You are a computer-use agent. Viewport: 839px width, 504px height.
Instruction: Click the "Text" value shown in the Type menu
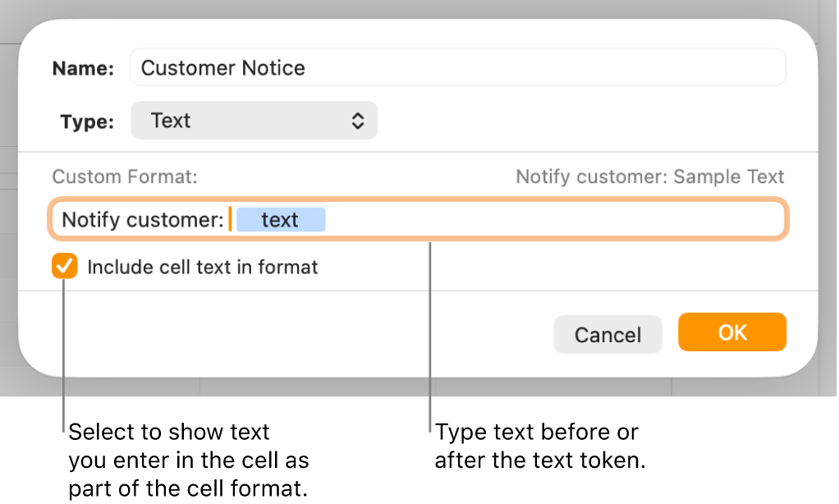click(x=170, y=120)
